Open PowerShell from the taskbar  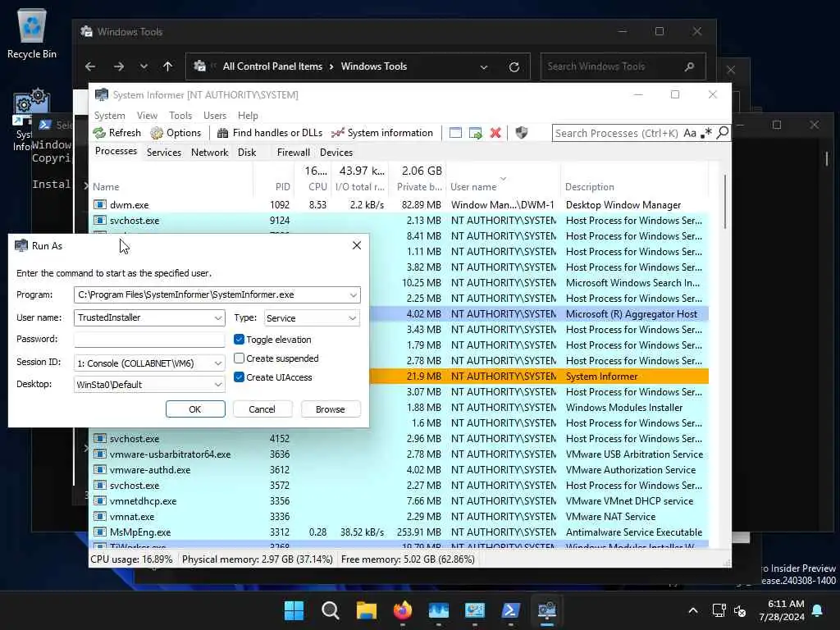point(510,610)
